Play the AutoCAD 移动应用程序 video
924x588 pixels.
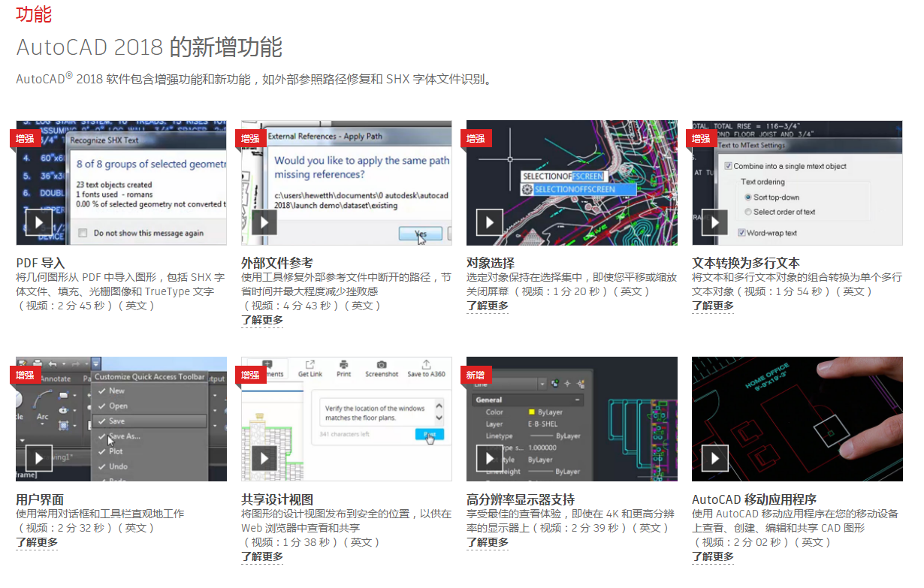pyautogui.click(x=715, y=457)
